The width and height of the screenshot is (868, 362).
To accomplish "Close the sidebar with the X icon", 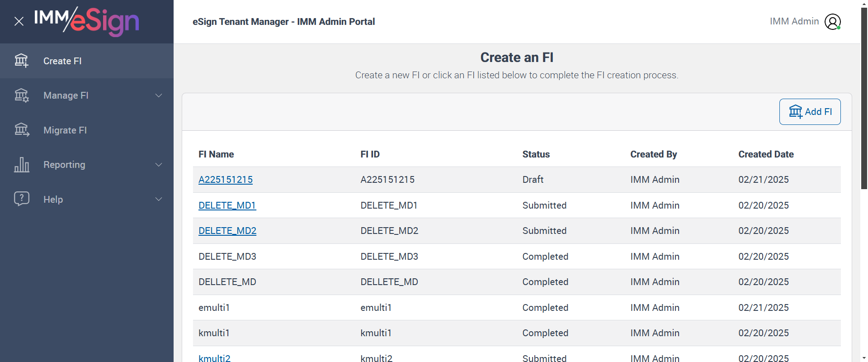I will (19, 21).
